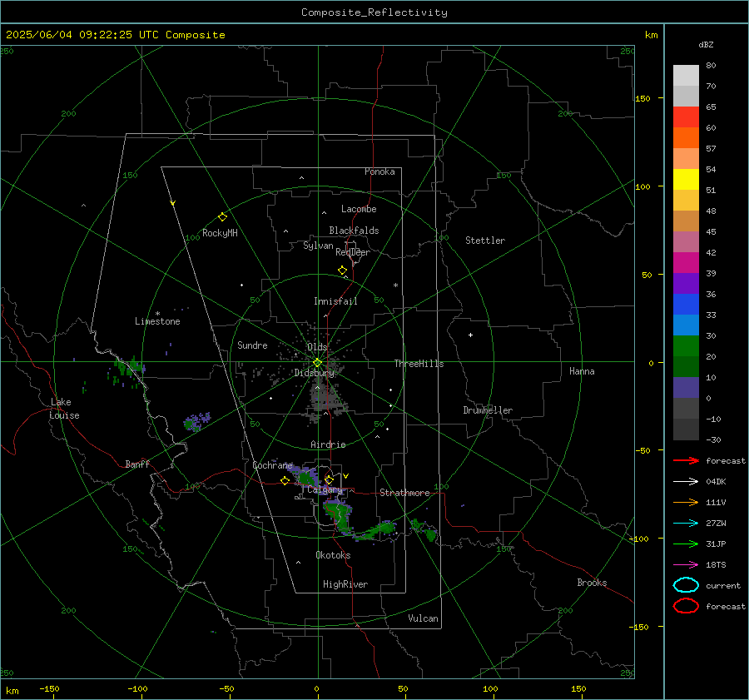
Task: Click the Stettler label
Action: click(x=485, y=241)
